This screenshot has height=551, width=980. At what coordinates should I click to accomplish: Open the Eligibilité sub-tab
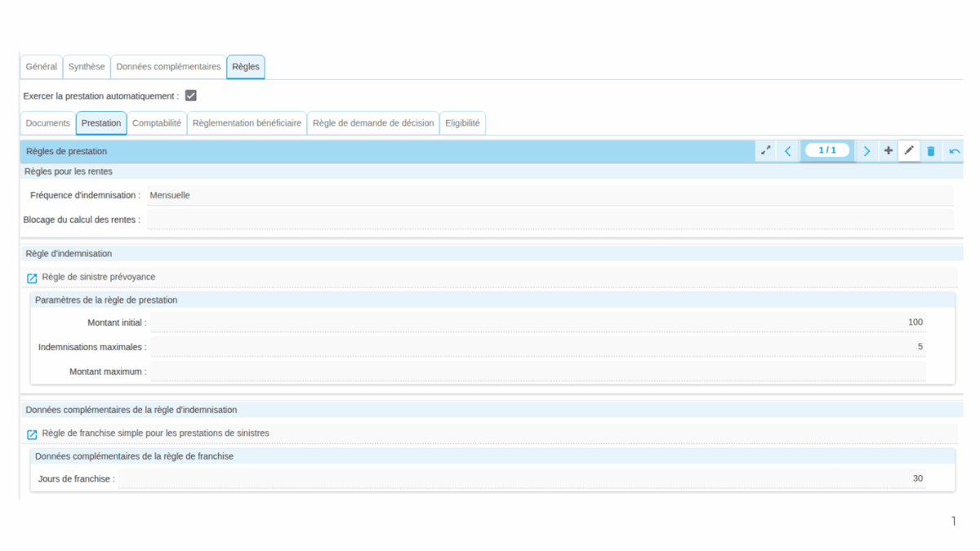462,123
